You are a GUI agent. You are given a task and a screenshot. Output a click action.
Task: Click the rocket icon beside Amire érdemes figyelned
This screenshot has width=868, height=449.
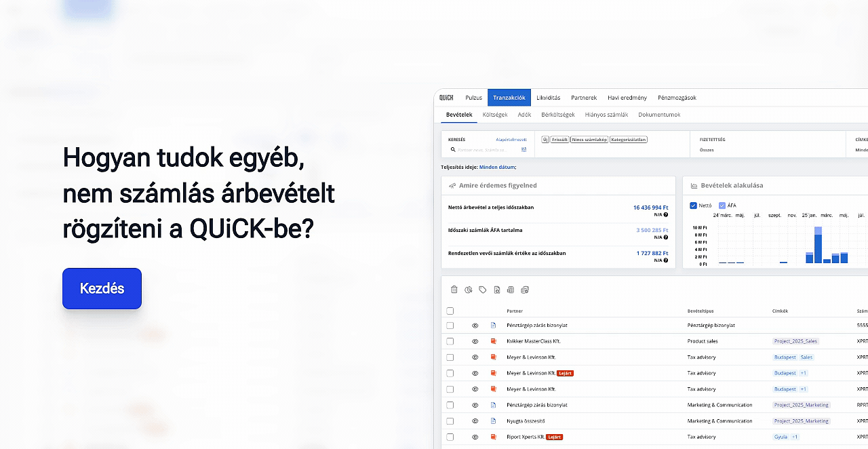(452, 185)
